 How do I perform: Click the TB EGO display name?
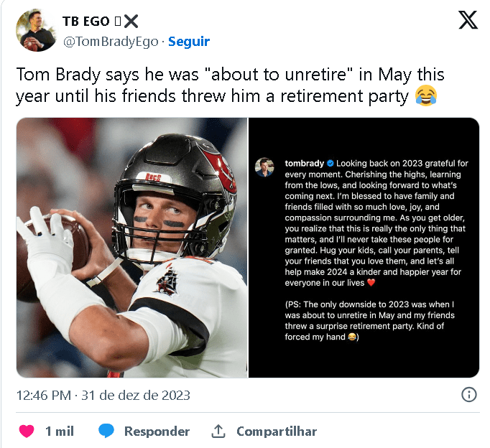click(85, 21)
